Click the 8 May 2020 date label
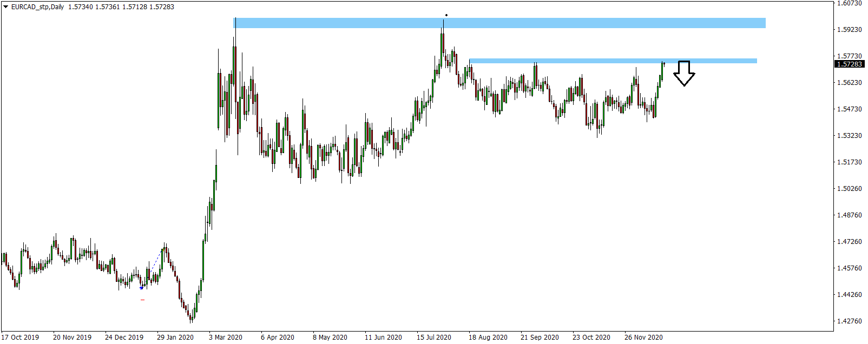The height and width of the screenshot is (344, 868). [330, 338]
